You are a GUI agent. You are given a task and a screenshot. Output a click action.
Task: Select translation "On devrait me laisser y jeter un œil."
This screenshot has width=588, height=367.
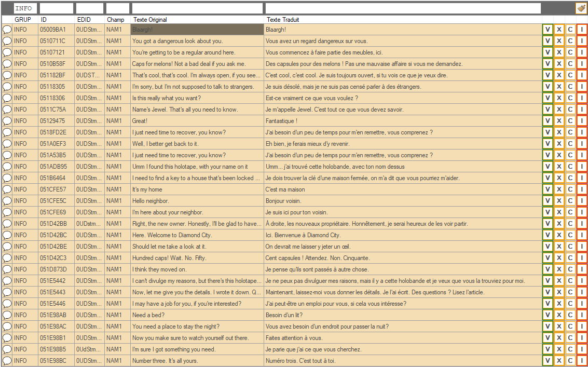point(308,247)
